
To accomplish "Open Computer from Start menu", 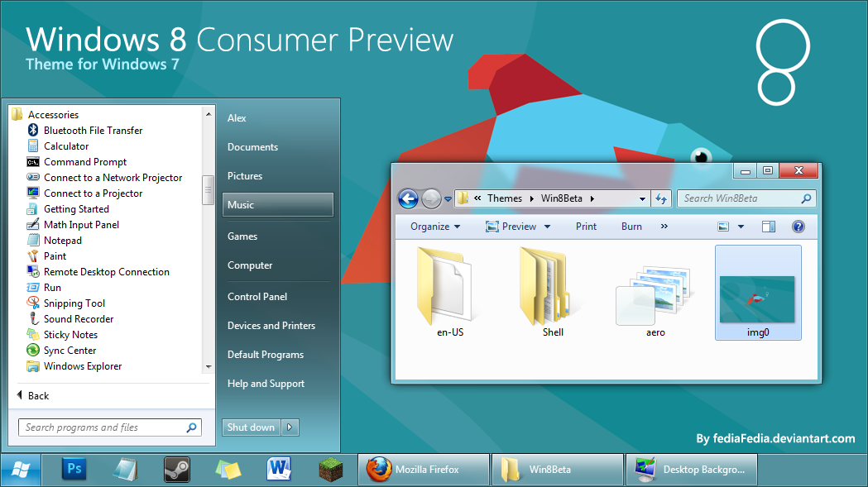I will pyautogui.click(x=250, y=265).
